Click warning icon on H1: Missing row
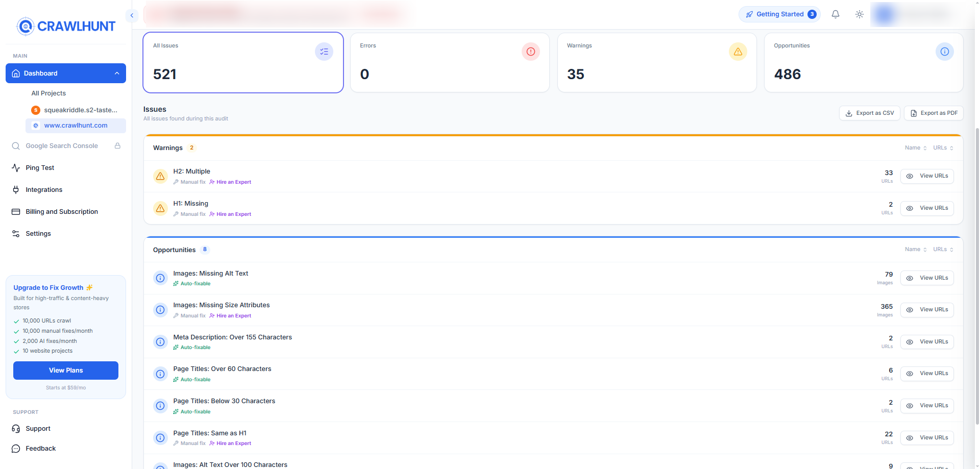Screen dimensions: 980x469 pyautogui.click(x=160, y=208)
